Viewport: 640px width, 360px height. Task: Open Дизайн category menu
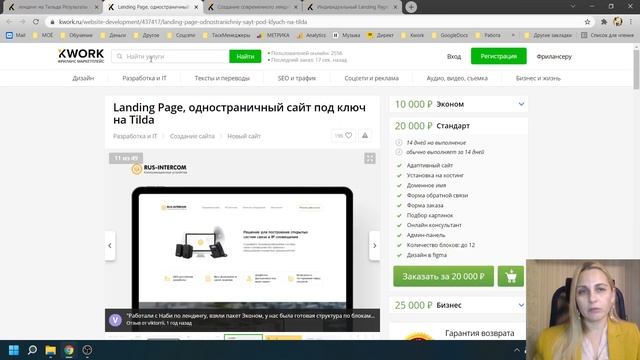coord(83,78)
